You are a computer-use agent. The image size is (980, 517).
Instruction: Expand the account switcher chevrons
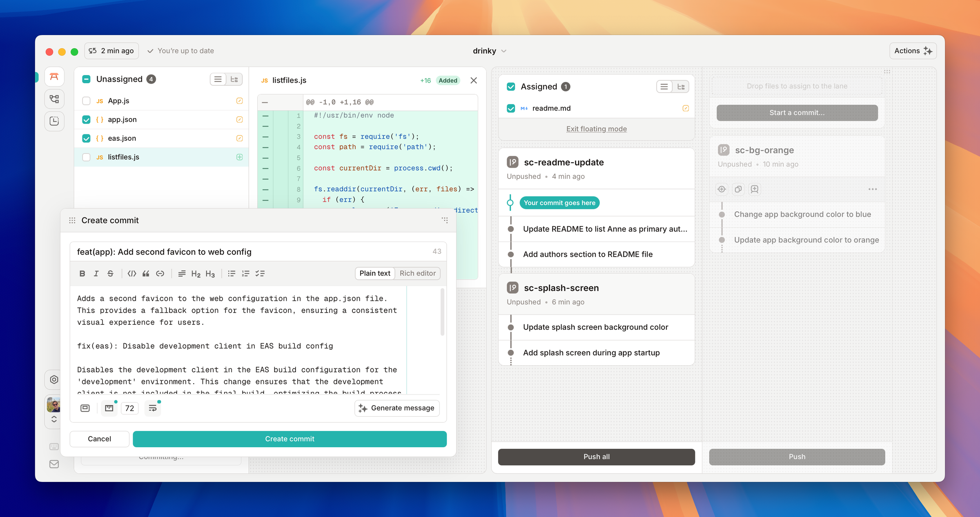(54, 419)
